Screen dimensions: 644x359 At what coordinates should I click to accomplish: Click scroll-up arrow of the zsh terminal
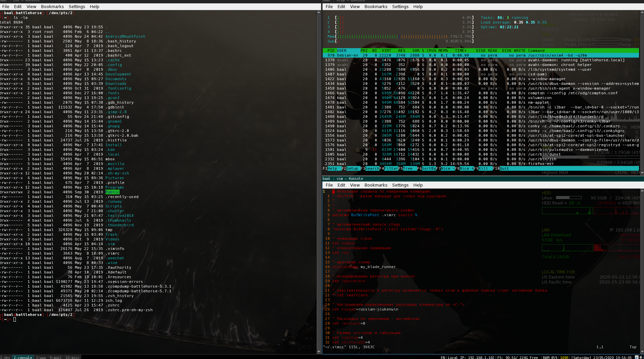click(x=319, y=12)
